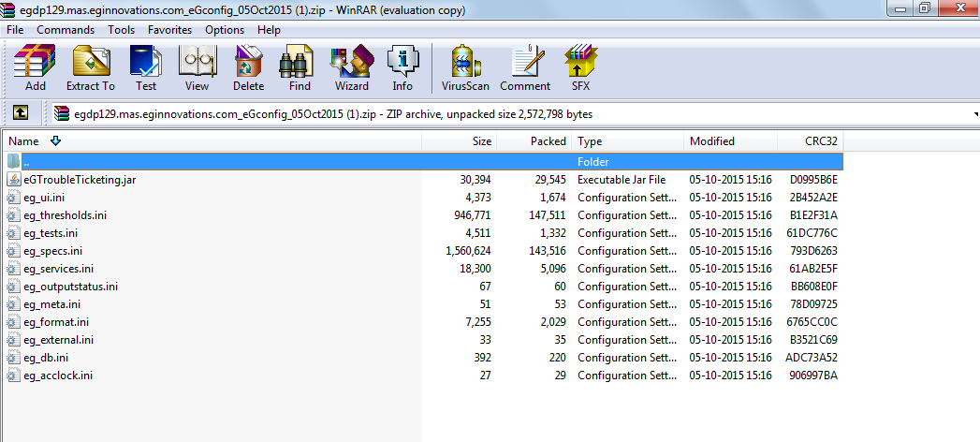Viewport: 980px width, 442px height.
Task: Click the Extract To toolbar icon
Action: [91, 61]
